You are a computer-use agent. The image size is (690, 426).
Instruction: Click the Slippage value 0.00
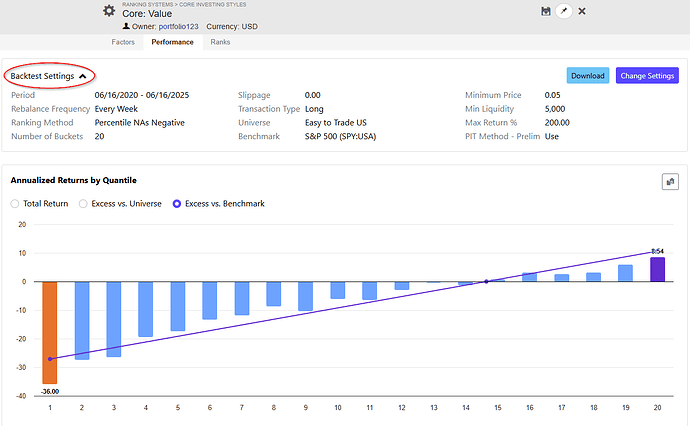[x=312, y=95]
